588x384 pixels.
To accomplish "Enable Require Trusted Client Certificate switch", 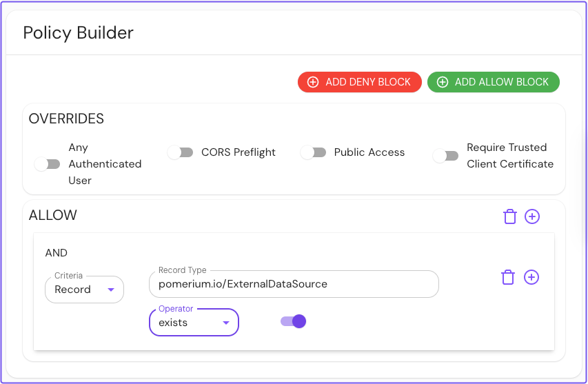I will 445,156.
